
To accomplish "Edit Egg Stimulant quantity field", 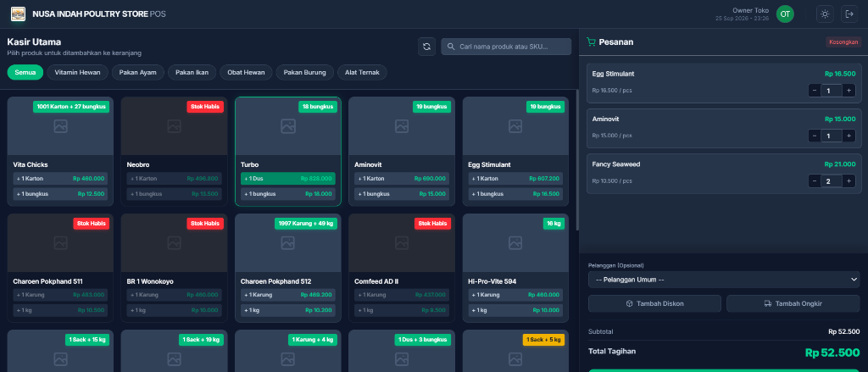I will click(x=832, y=90).
